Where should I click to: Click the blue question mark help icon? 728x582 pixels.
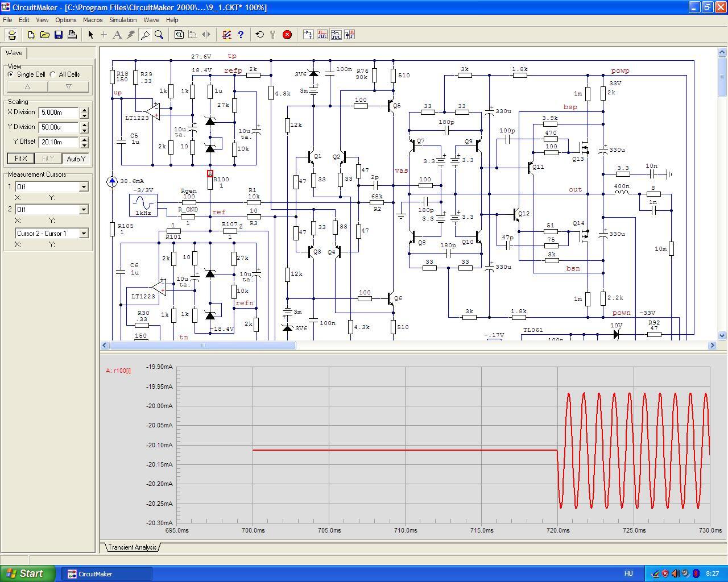241,35
